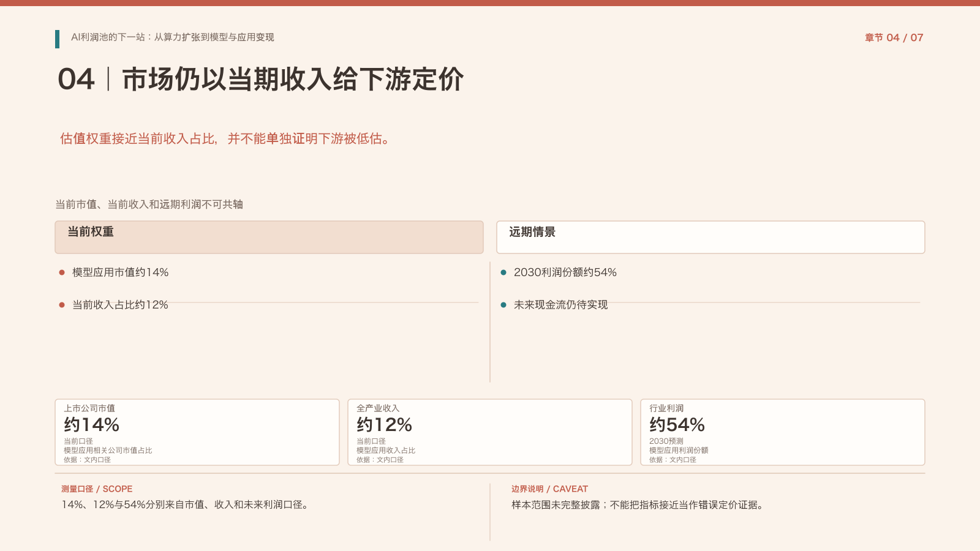Click "当前口径" in the 全产业收入 card

click(371, 441)
